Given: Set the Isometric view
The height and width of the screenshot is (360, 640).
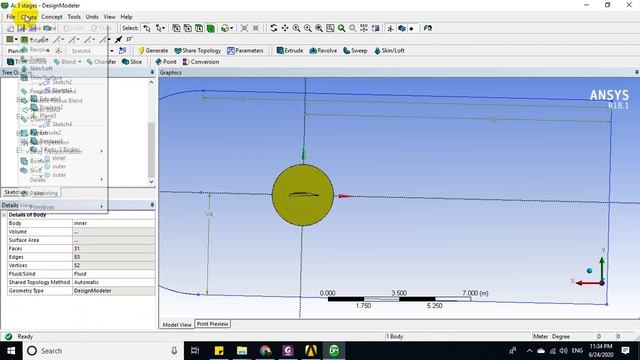Looking at the screenshot, I should coord(364,28).
